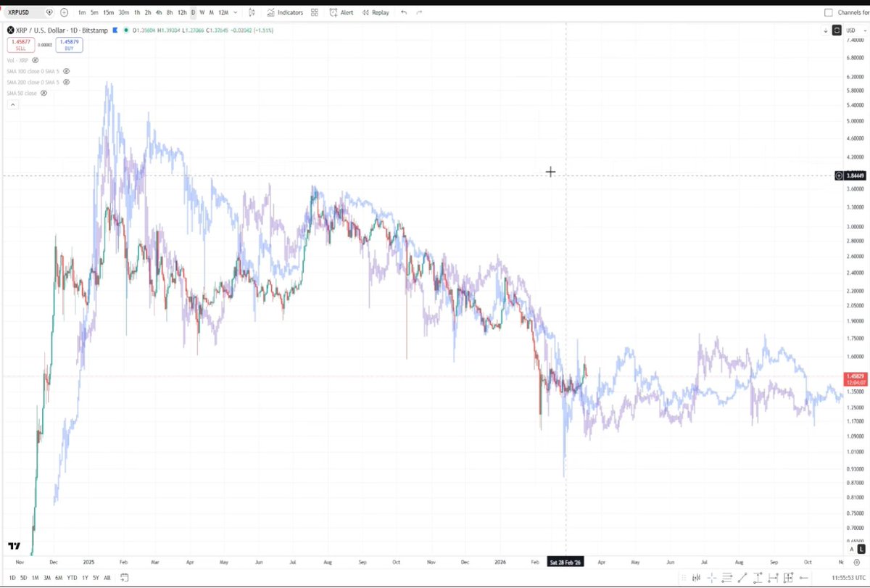The height and width of the screenshot is (588, 870).
Task: Select the 12h timeframe
Action: pyautogui.click(x=182, y=12)
